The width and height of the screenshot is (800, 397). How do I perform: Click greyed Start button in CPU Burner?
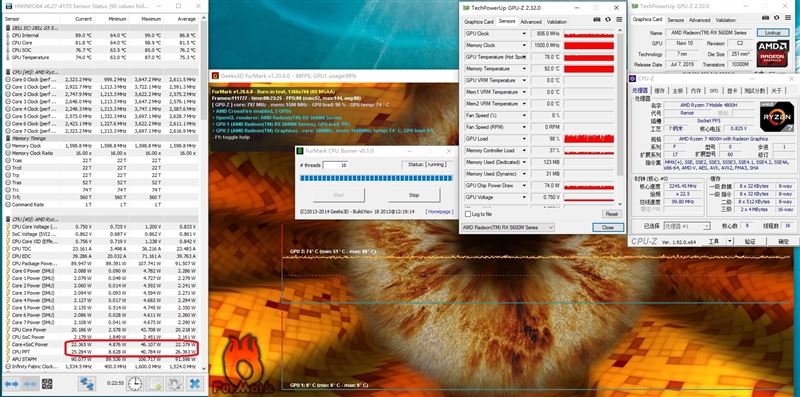339,195
